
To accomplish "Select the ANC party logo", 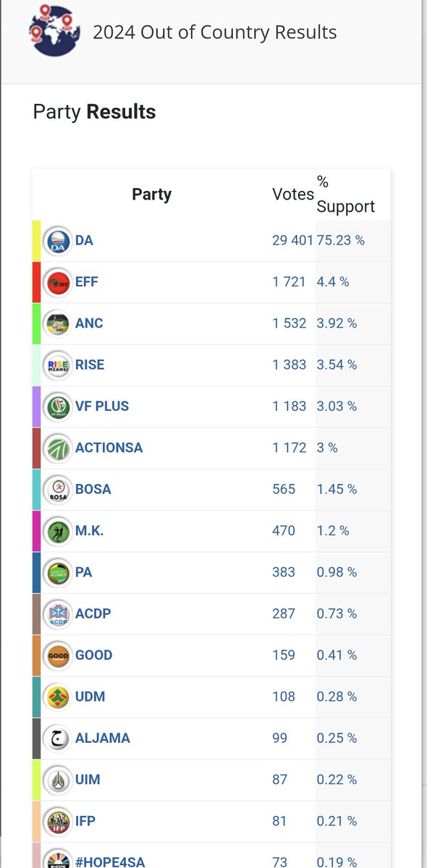I will tap(57, 323).
